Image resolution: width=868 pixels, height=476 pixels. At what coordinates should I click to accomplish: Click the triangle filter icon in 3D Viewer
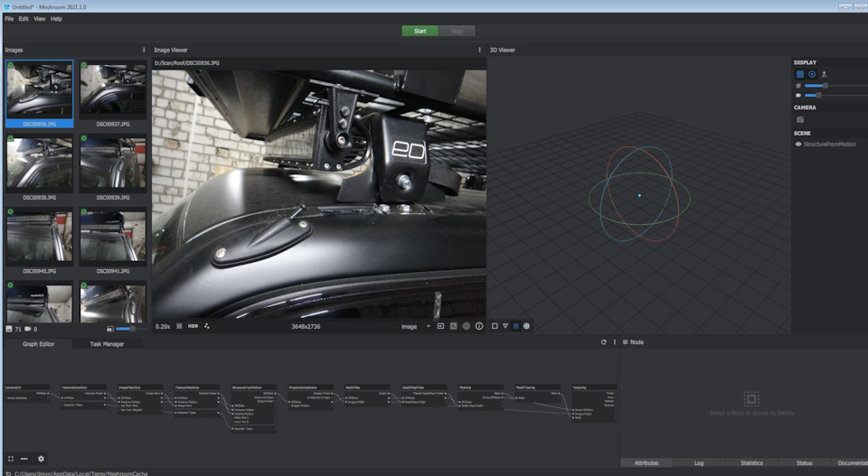tap(505, 326)
